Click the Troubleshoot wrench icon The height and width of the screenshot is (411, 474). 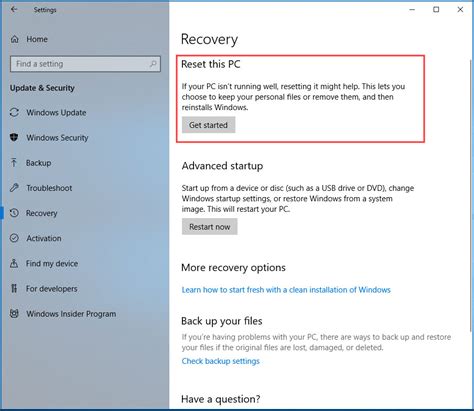click(x=14, y=188)
